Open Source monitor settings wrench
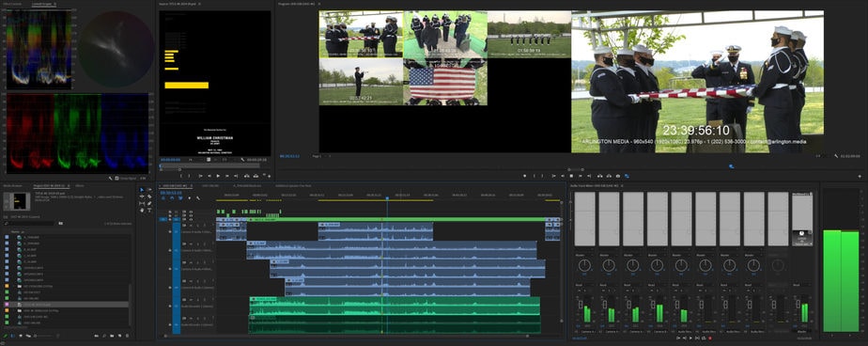This screenshot has width=868, height=346. click(242, 160)
